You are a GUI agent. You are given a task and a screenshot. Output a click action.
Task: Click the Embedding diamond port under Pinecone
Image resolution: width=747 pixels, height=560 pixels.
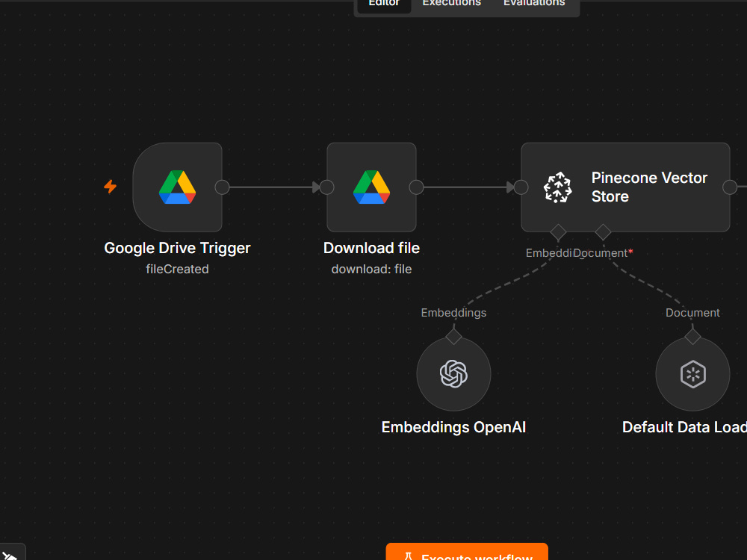pyautogui.click(x=558, y=232)
